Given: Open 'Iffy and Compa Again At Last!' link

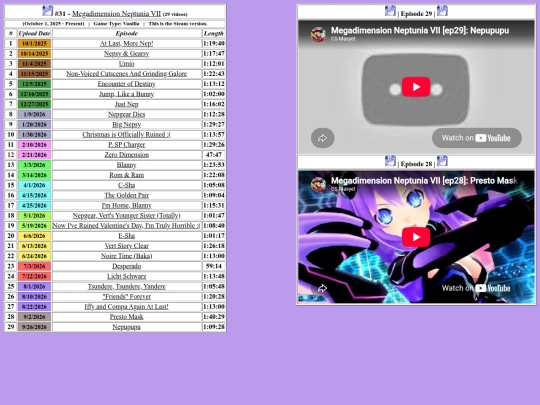Looking at the screenshot, I should tap(126, 307).
